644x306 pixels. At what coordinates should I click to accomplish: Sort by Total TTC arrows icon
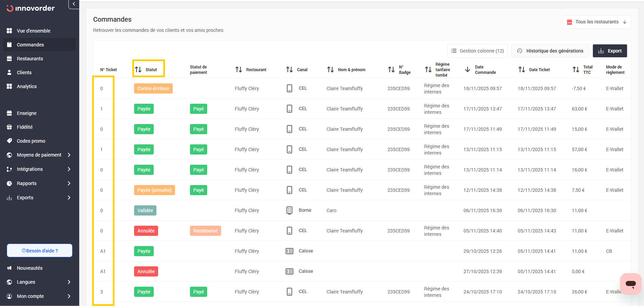point(576,69)
